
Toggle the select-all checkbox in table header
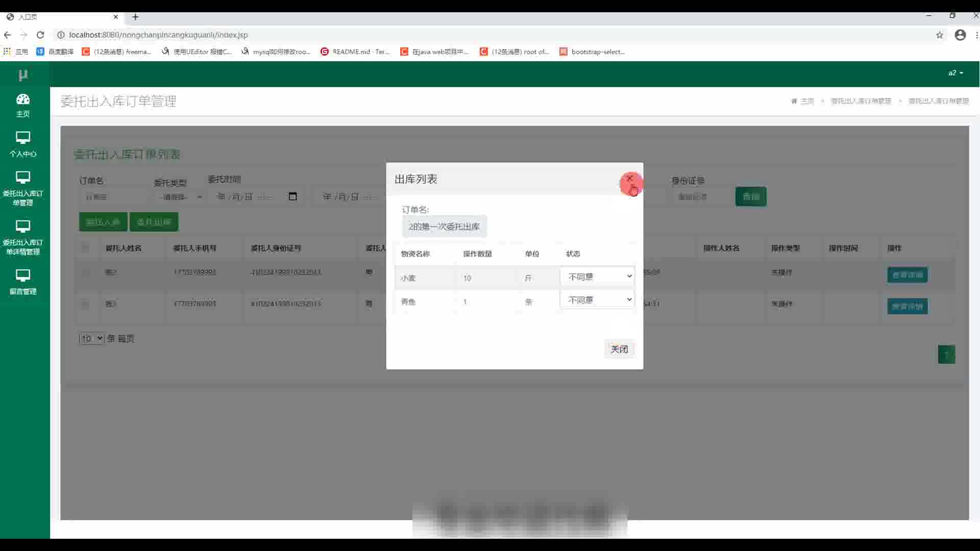tap(85, 248)
